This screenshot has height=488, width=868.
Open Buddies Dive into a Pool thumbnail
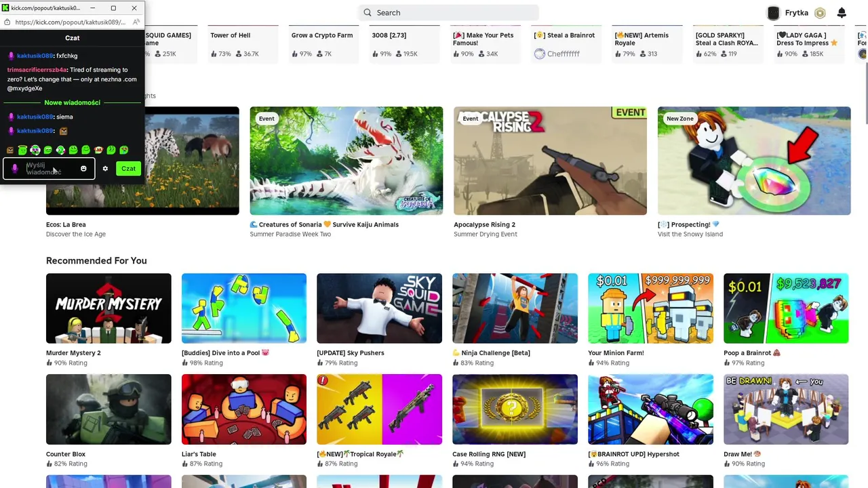coord(244,308)
